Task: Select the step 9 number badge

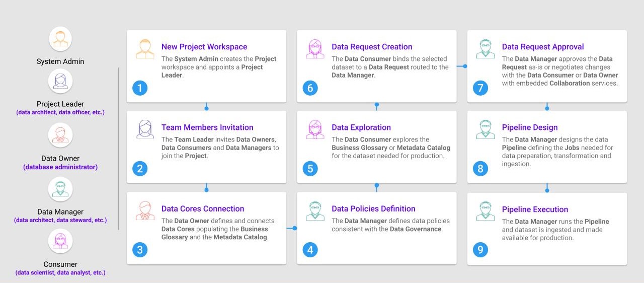Action: click(480, 250)
